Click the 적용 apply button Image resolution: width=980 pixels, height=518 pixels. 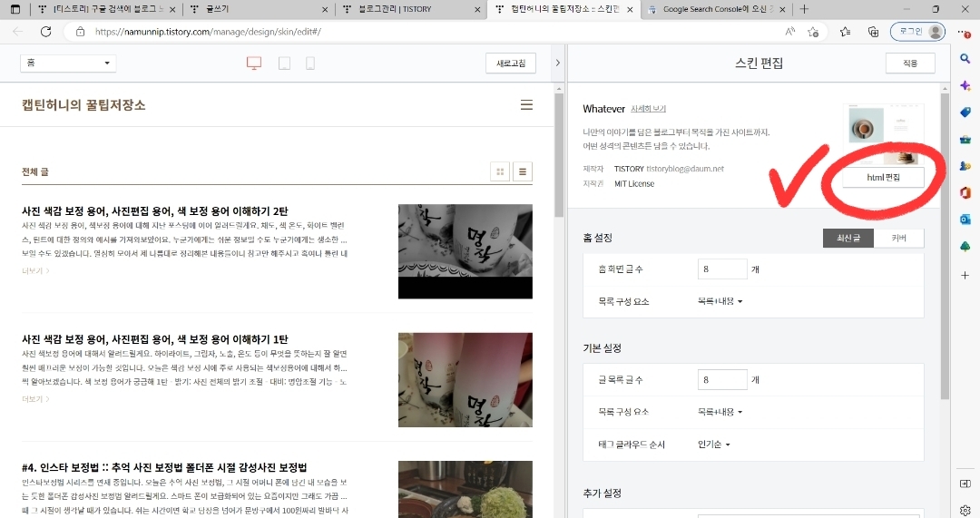click(x=910, y=64)
